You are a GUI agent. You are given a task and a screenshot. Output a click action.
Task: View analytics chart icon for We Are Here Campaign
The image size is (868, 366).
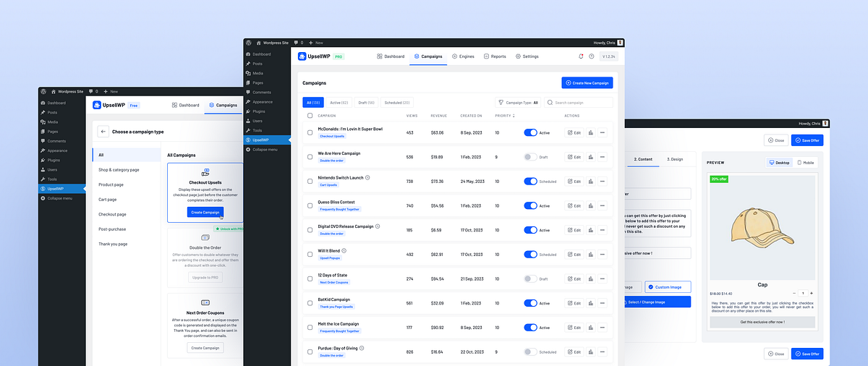point(591,157)
